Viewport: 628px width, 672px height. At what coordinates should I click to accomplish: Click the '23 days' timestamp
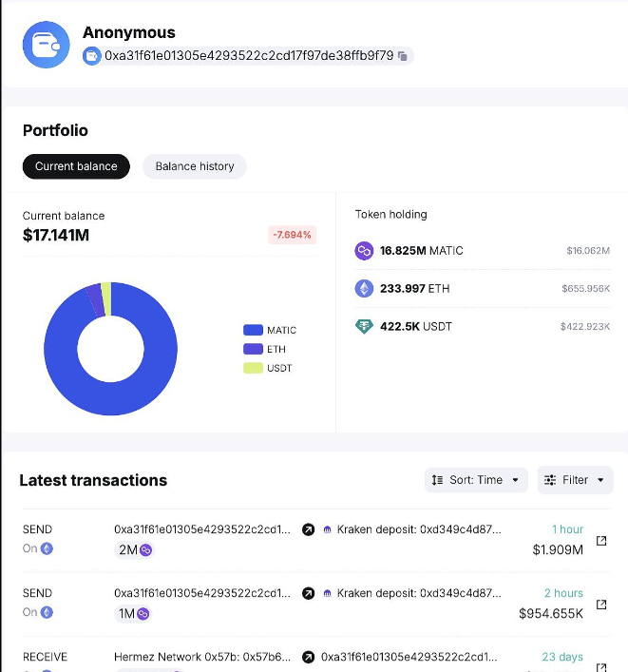(x=562, y=657)
